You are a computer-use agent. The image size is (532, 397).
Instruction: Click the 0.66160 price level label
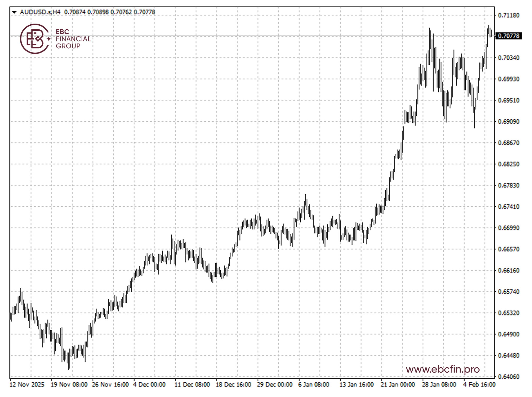point(508,270)
